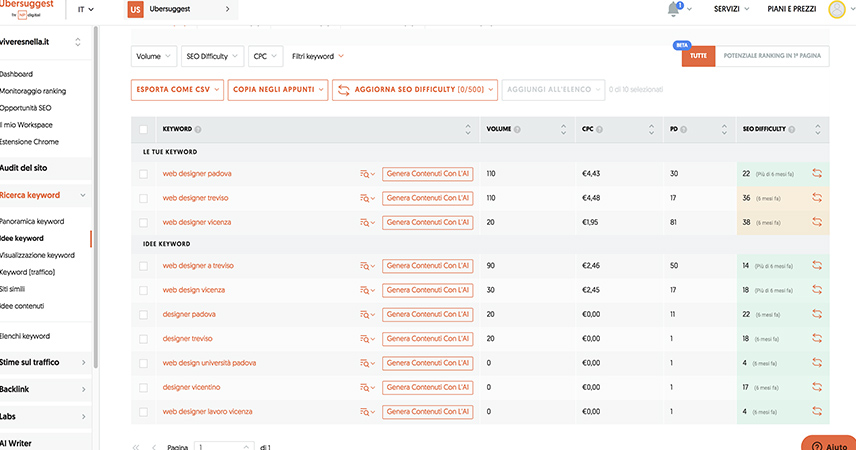Click the notification bell icon

(x=673, y=9)
